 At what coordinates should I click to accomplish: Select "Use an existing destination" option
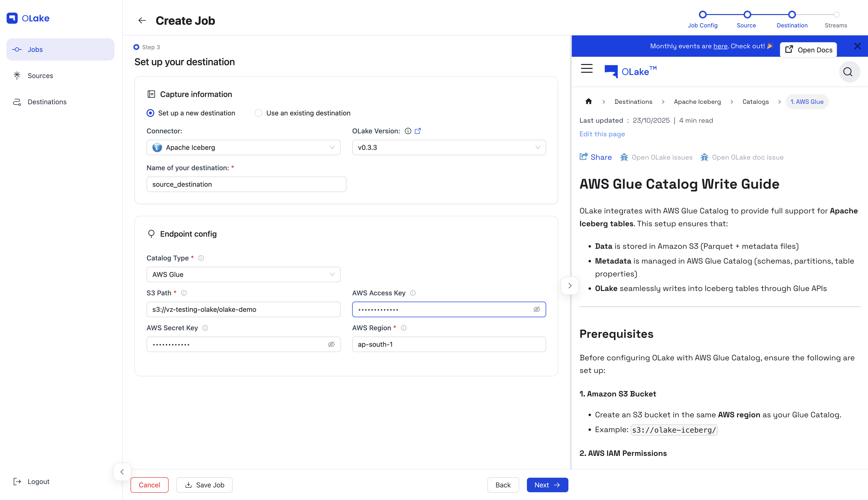(x=258, y=113)
